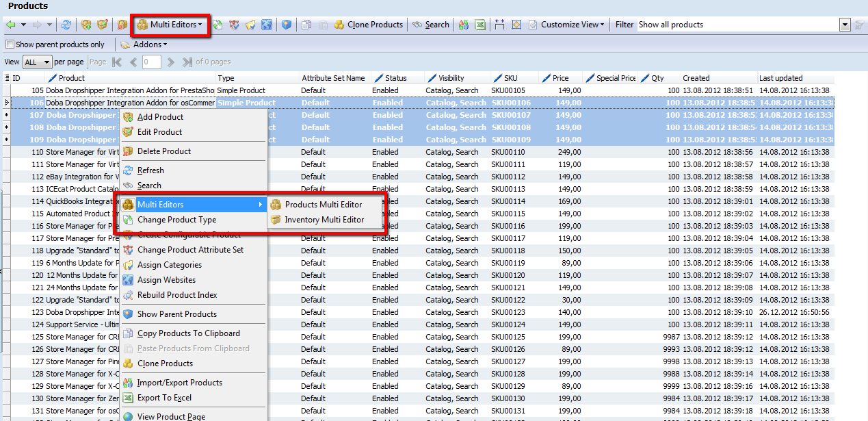868x421 pixels.
Task: Click the Search toolbar button
Action: (431, 25)
